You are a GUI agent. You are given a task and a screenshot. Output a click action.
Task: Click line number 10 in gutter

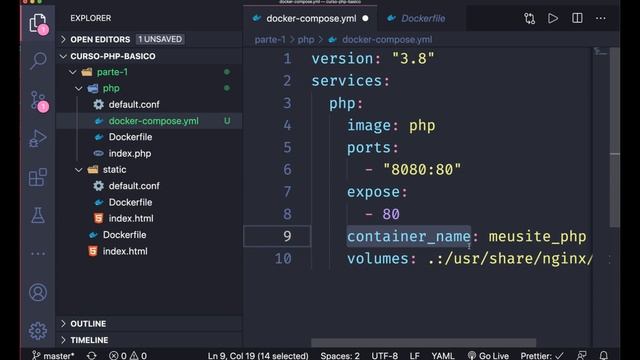(283, 258)
